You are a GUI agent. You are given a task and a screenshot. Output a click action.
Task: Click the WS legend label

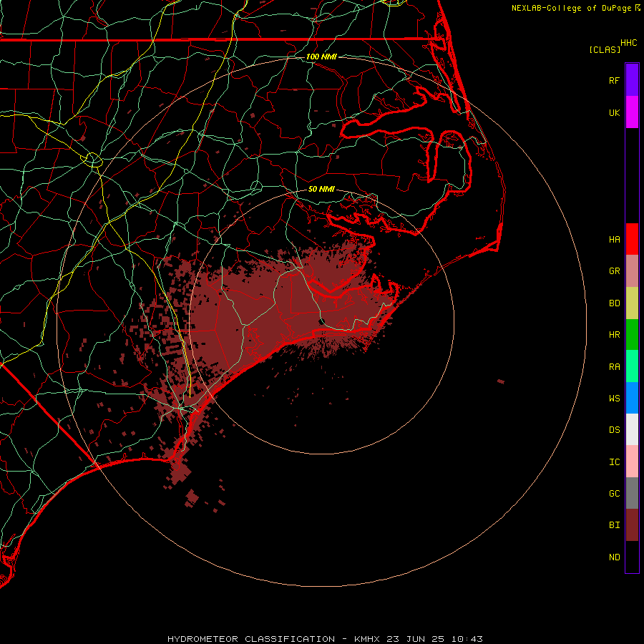(x=614, y=398)
